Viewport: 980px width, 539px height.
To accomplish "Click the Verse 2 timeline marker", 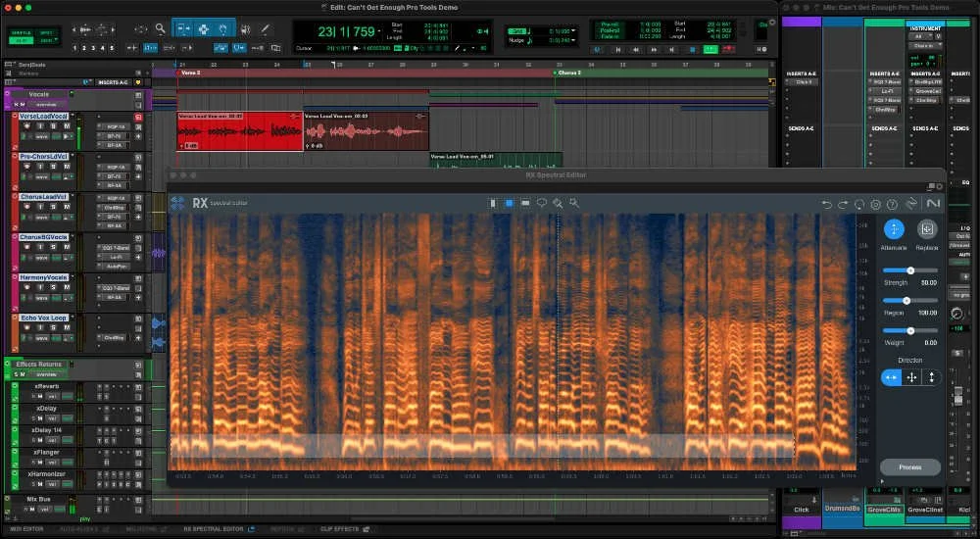I will tap(189, 73).
